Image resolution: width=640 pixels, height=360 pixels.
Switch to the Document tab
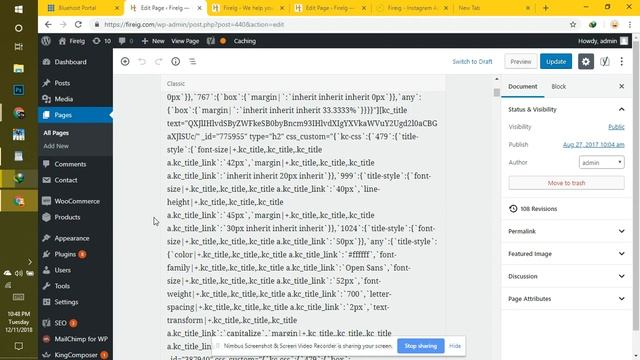click(x=522, y=87)
